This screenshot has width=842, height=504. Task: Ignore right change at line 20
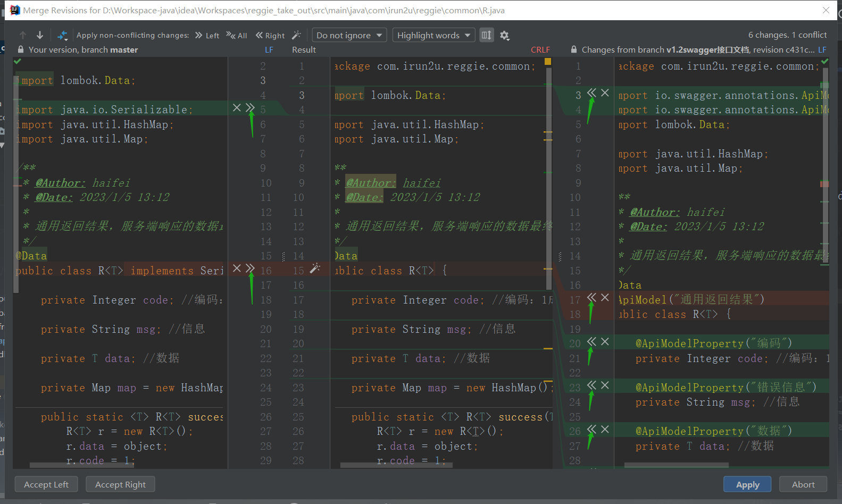pos(605,341)
